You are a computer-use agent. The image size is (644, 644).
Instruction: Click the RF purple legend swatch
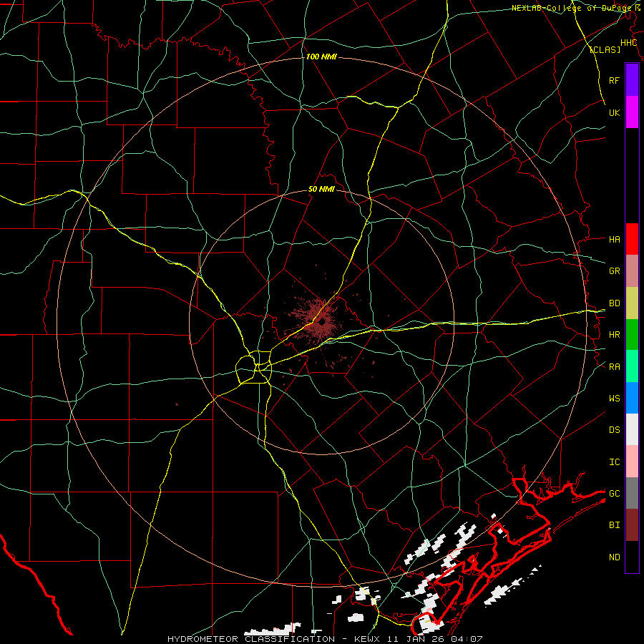pyautogui.click(x=632, y=80)
